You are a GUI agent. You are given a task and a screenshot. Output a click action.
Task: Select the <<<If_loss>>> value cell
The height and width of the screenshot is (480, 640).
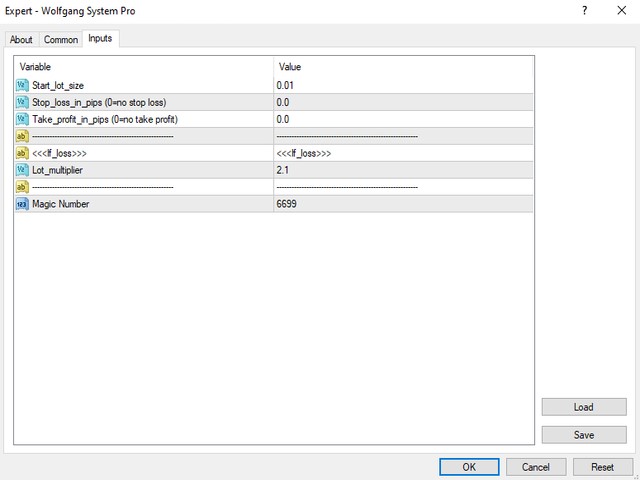point(403,153)
